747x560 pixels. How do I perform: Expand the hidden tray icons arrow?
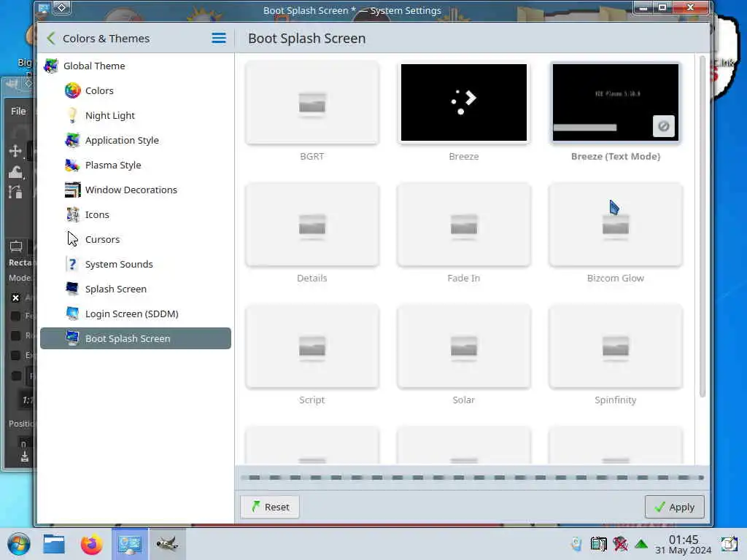click(x=641, y=544)
